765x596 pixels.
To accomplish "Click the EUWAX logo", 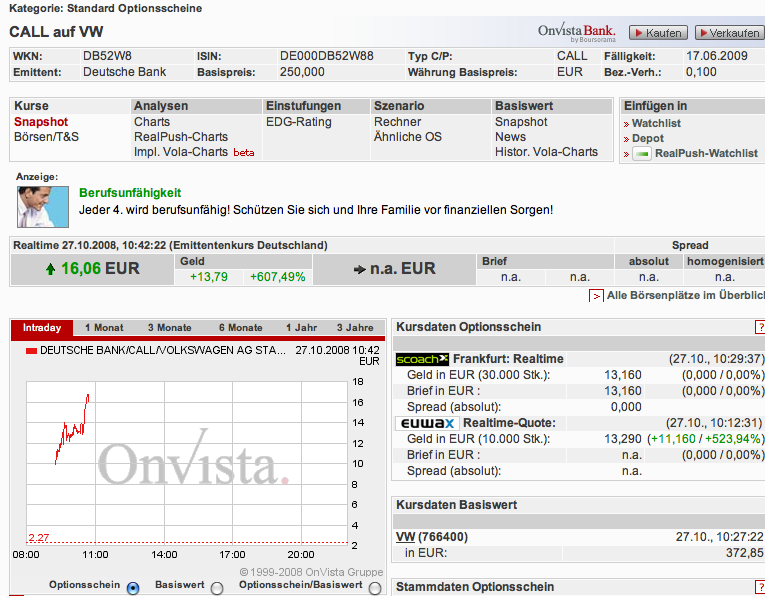I will click(427, 423).
